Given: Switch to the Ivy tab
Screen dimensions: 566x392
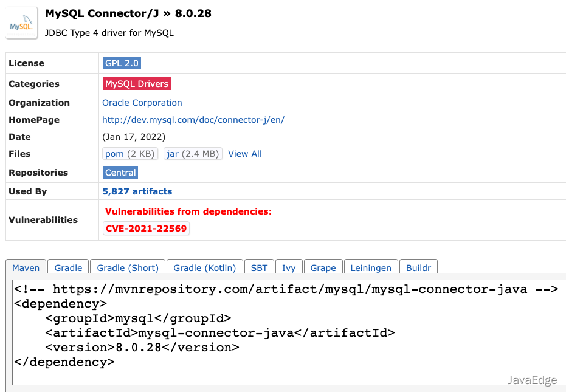Looking at the screenshot, I should point(289,268).
